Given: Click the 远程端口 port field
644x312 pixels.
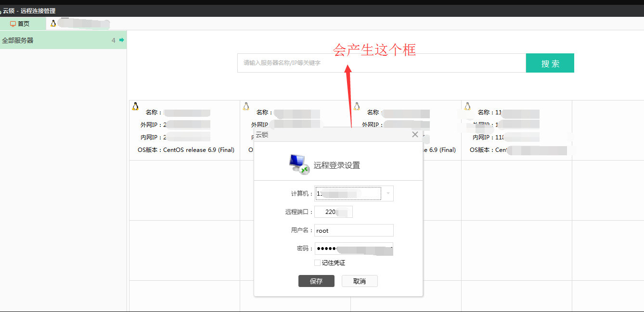Looking at the screenshot, I should [x=333, y=212].
